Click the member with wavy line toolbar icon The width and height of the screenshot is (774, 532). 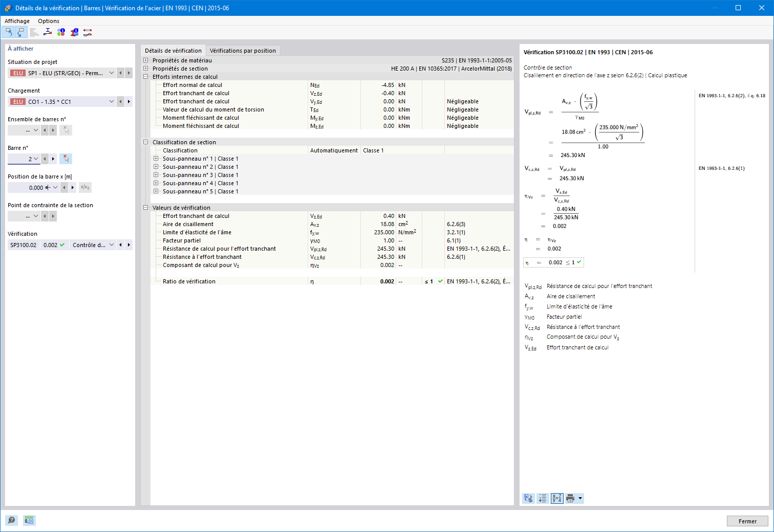coord(88,32)
